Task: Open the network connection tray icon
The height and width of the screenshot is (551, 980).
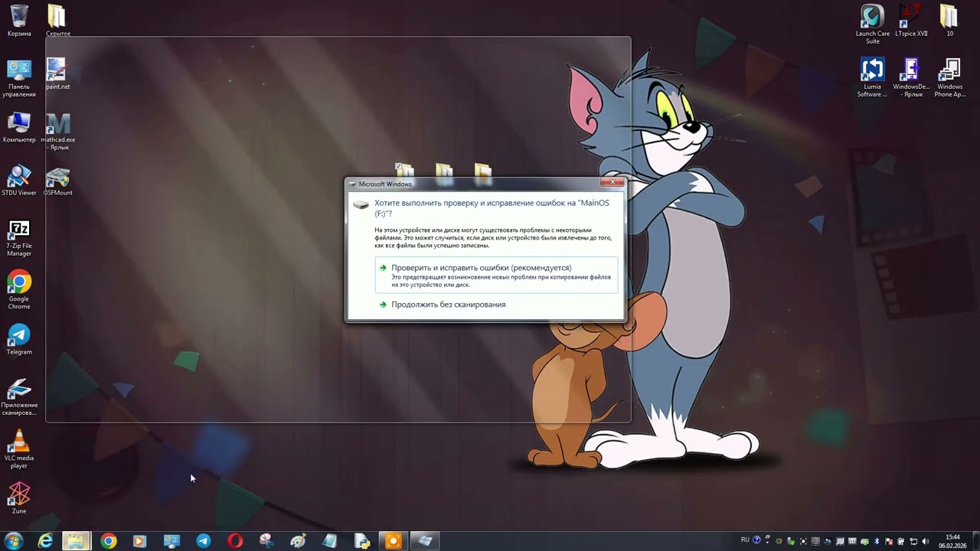Action: pyautogui.click(x=913, y=541)
